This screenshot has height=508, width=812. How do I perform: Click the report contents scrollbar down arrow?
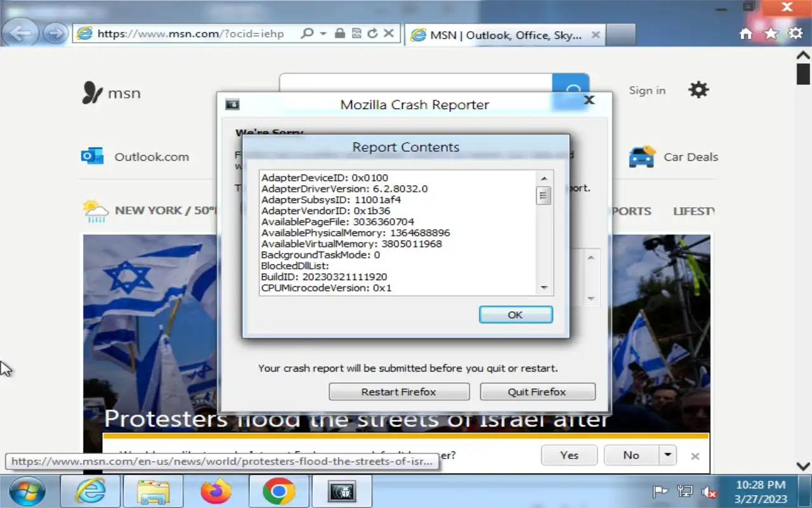[x=544, y=288]
